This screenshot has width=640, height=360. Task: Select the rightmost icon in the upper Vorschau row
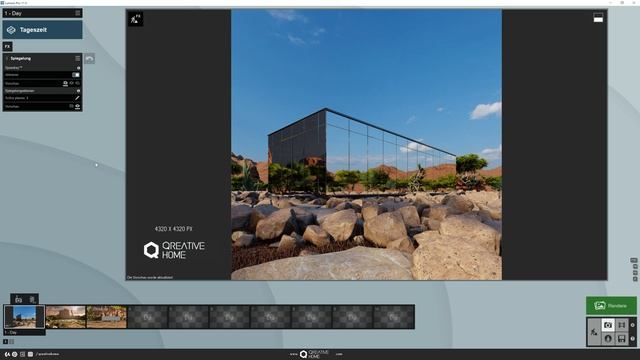[x=78, y=83]
